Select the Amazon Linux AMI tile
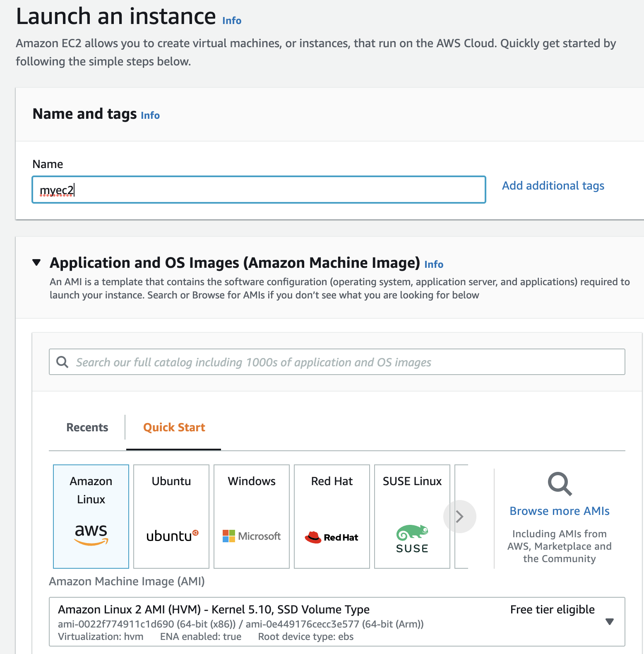The image size is (644, 654). pyautogui.click(x=91, y=516)
